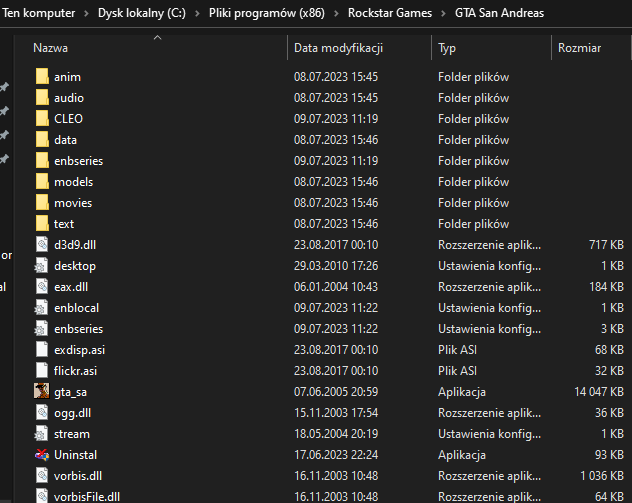Click GTA San Andreas breadcrumb
This screenshot has height=503, width=632.
(x=499, y=13)
